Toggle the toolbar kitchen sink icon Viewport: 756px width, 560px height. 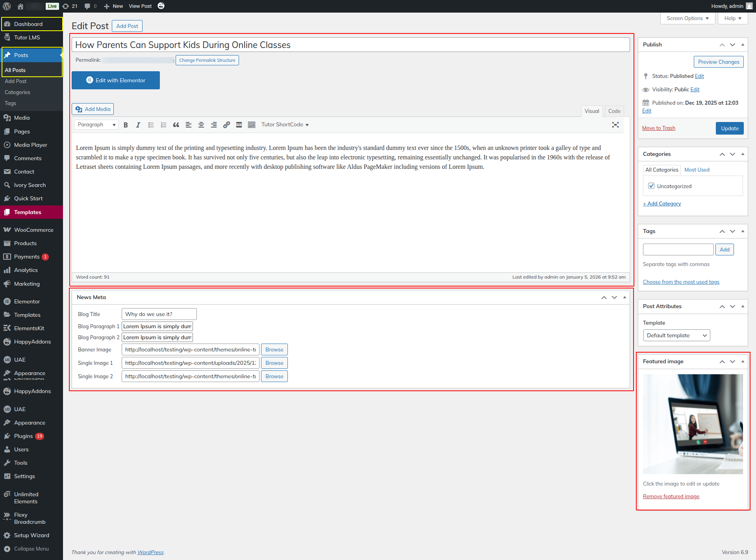click(x=252, y=125)
